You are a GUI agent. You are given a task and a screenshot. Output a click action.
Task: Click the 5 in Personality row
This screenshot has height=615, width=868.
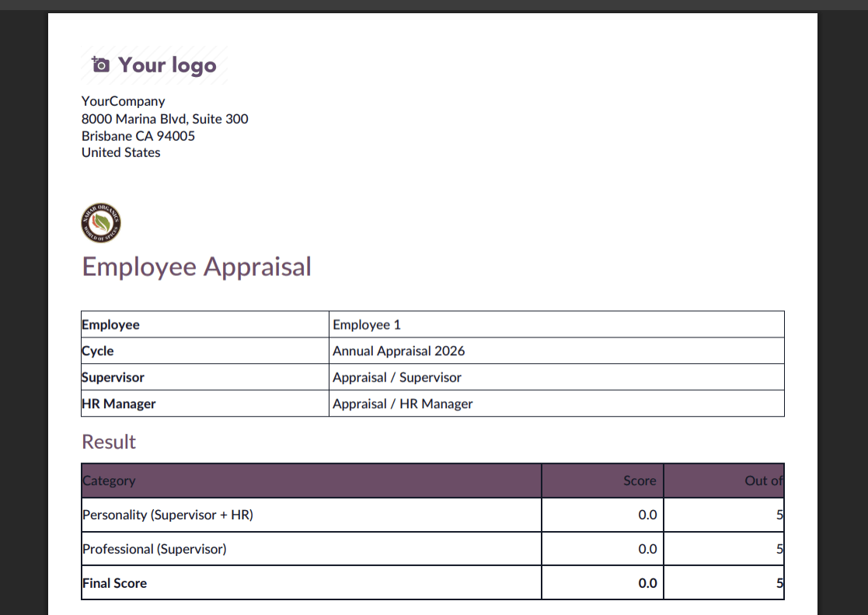pos(779,515)
